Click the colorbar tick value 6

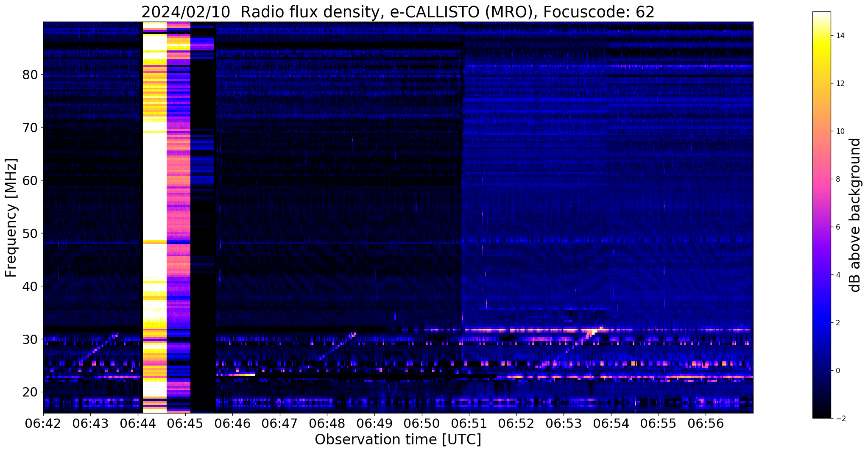click(x=837, y=227)
